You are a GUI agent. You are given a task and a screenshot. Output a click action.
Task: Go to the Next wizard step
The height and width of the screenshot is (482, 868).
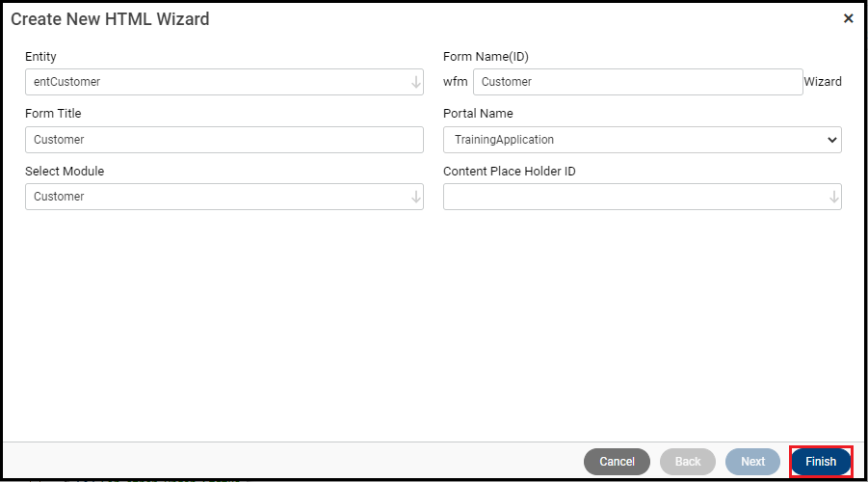pos(752,462)
